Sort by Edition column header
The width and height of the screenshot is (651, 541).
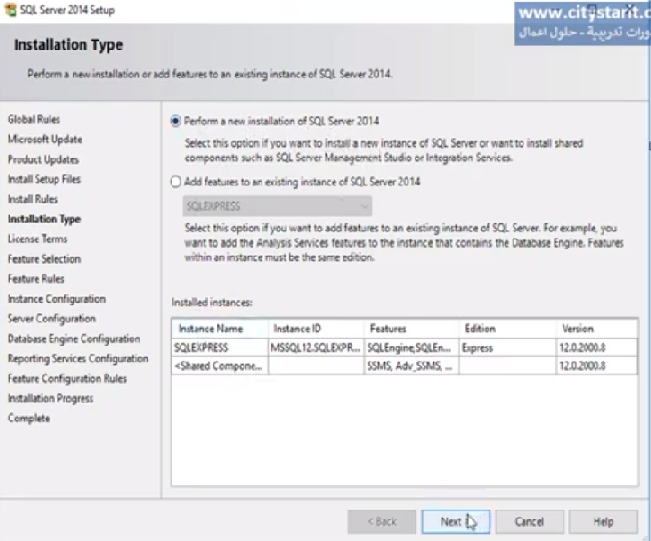(507, 329)
